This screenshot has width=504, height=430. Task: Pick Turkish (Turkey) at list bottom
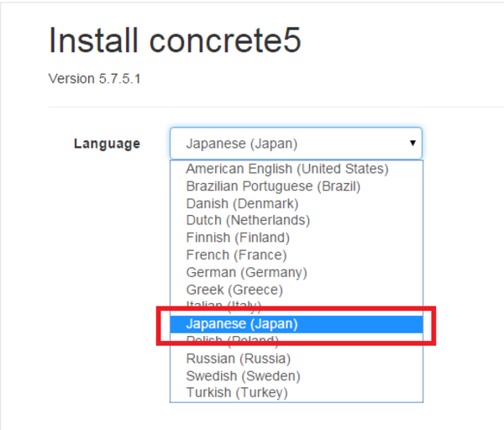coord(296,393)
